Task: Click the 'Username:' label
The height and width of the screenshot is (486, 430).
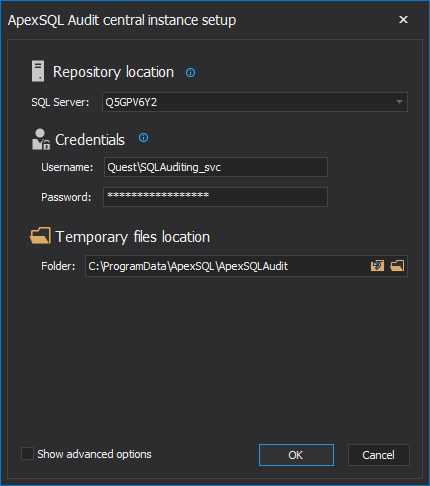Action: point(67,167)
